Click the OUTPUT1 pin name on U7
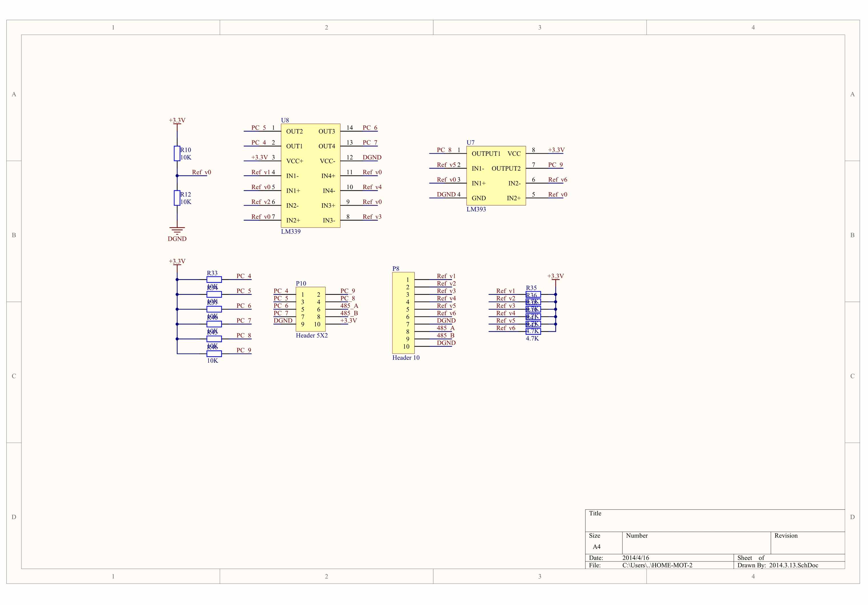 click(486, 154)
